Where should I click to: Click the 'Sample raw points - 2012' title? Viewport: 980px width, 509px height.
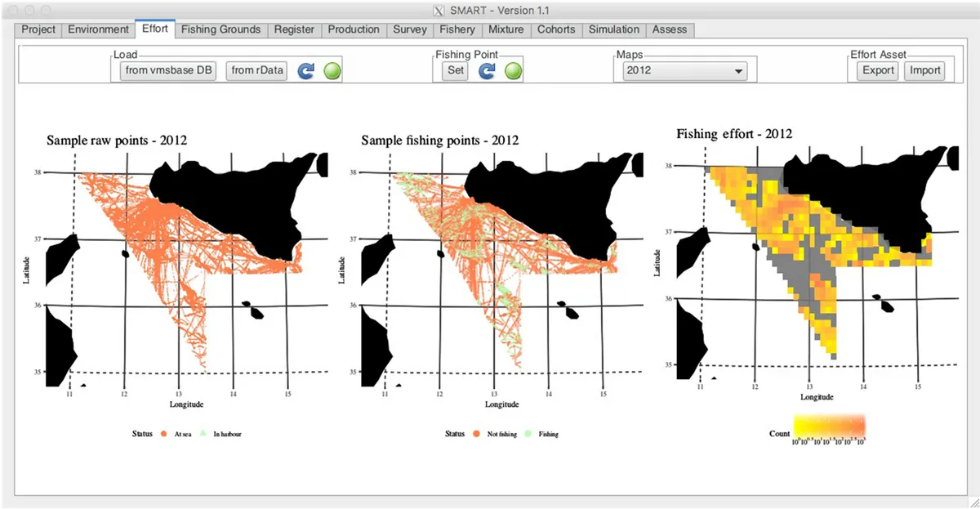pos(117,141)
